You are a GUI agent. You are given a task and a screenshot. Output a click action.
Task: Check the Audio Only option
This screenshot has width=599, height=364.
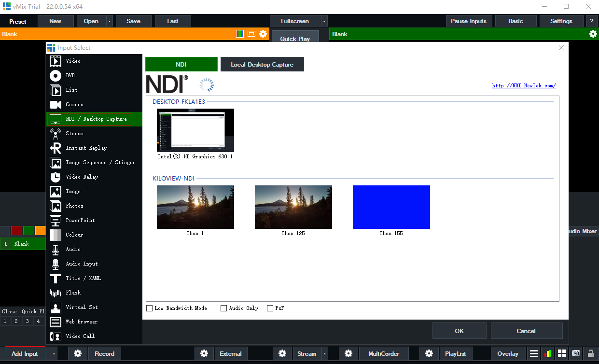223,308
